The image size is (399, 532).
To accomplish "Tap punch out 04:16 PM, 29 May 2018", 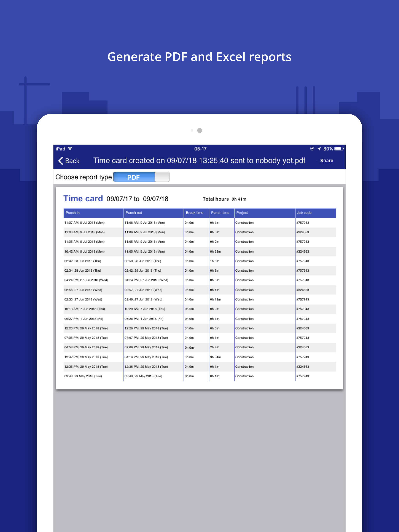I will click(x=146, y=357).
